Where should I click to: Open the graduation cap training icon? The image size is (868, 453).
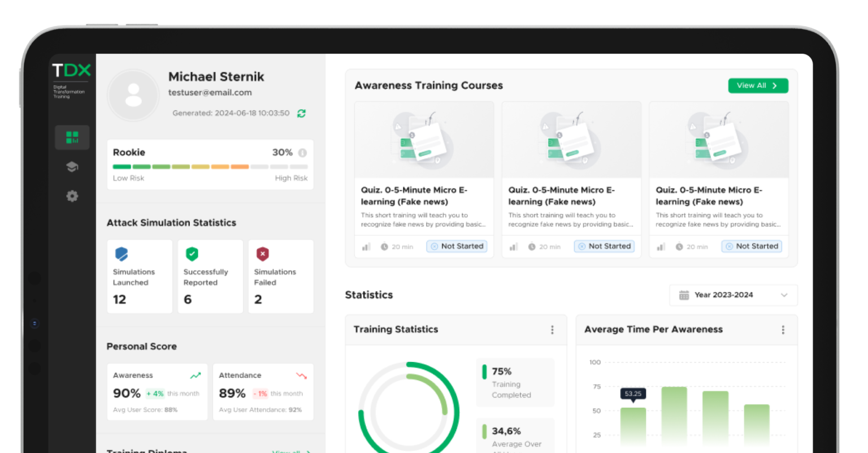(72, 167)
